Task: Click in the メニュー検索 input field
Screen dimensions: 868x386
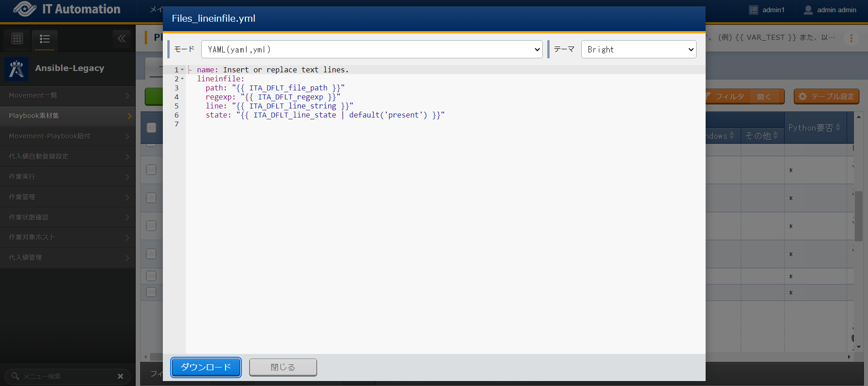Action: (68, 376)
